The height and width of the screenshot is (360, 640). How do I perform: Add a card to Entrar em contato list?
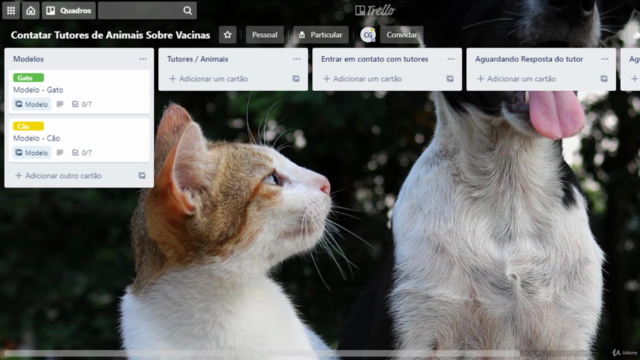[362, 79]
